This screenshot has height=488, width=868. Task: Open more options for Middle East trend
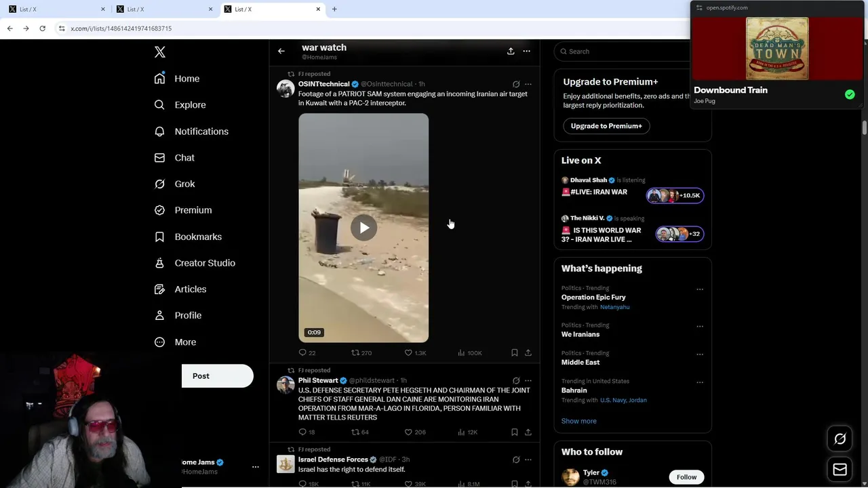(700, 354)
